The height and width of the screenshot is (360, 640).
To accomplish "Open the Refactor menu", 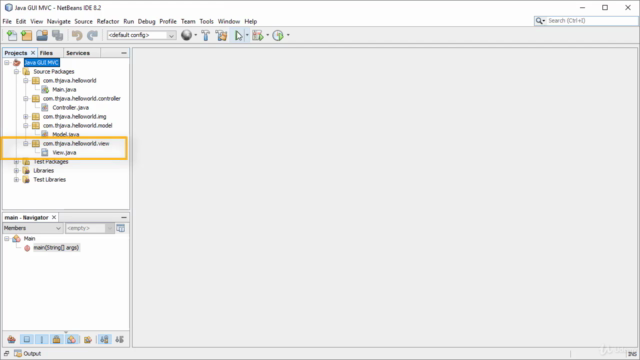I will (108, 21).
